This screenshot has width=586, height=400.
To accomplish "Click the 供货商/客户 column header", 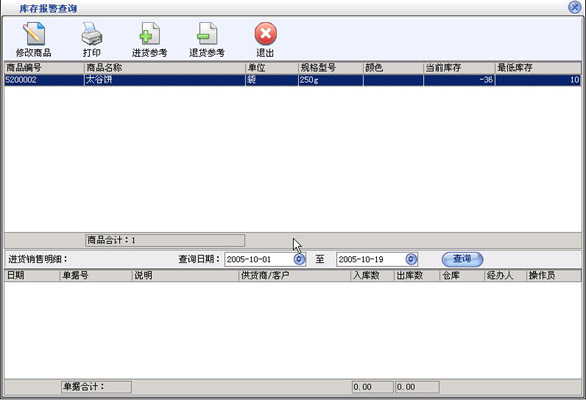I will click(294, 276).
